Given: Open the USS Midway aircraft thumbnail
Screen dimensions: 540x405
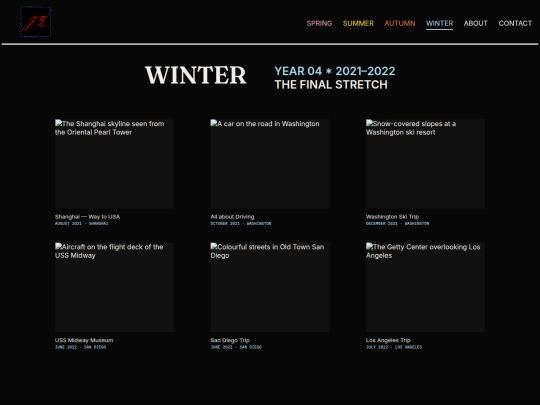Looking at the screenshot, I should 114,287.
